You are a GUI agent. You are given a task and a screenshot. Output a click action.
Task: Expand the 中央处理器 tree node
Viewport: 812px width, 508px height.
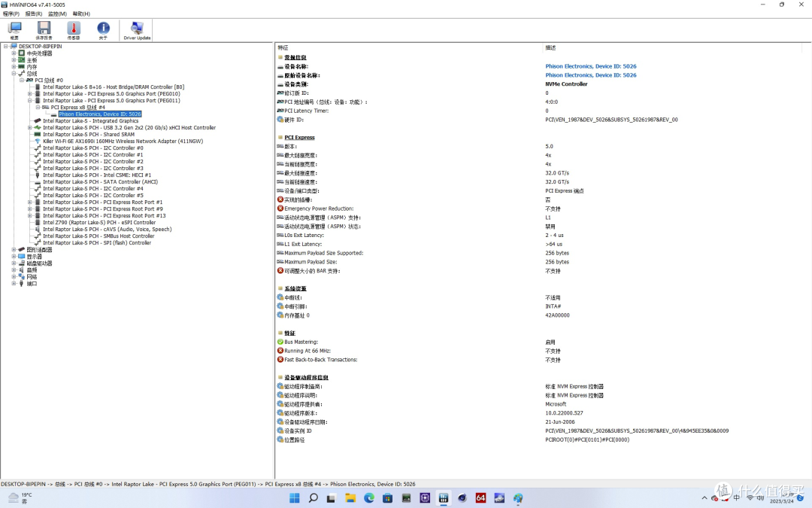coord(14,53)
